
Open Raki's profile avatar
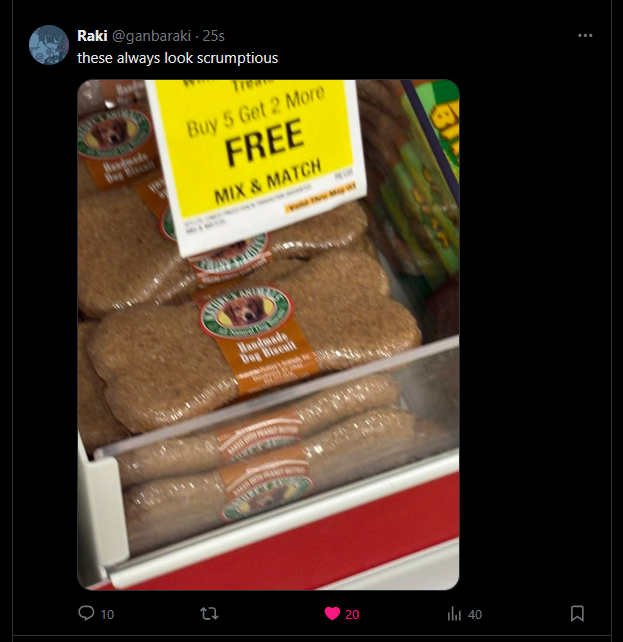coord(49,45)
